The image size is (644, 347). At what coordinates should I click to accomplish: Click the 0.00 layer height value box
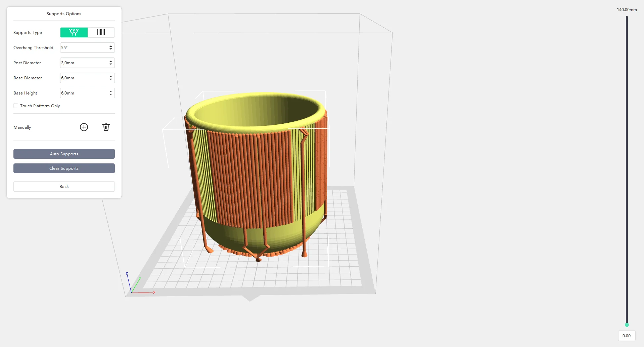pos(627,336)
